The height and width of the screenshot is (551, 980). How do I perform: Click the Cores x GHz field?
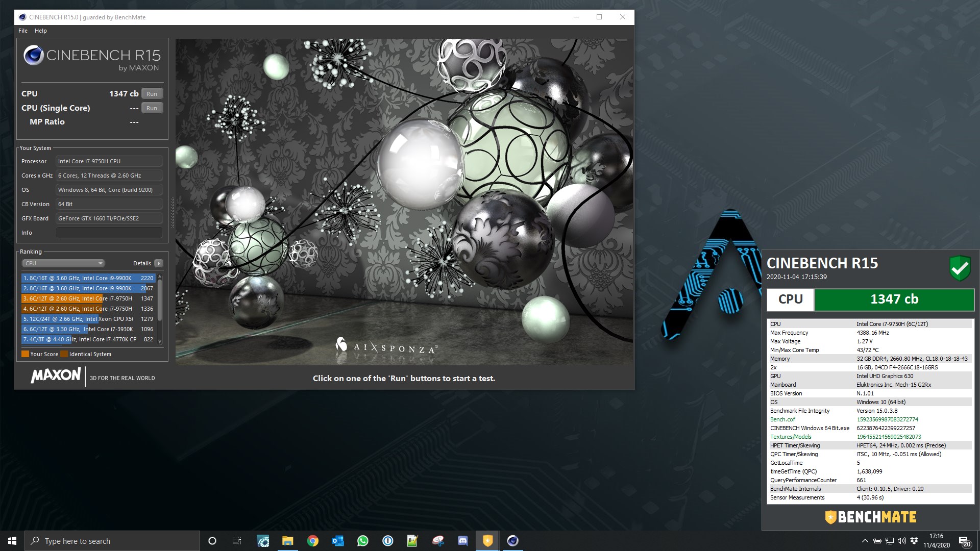(109, 176)
